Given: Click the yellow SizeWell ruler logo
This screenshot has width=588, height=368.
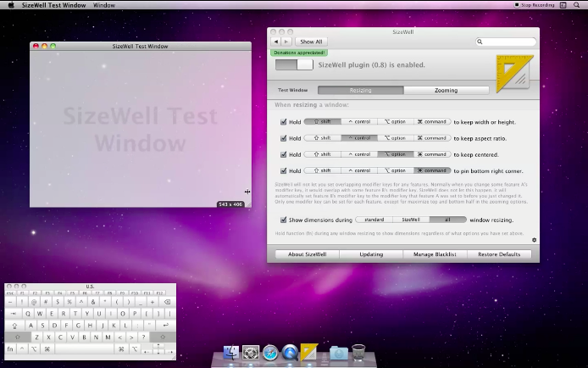Looking at the screenshot, I should point(513,74).
